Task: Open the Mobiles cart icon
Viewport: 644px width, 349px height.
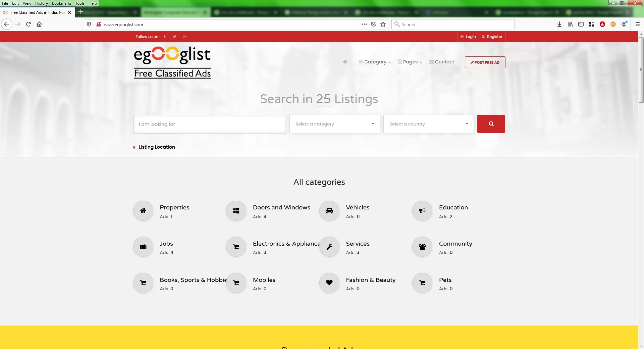Action: click(236, 283)
